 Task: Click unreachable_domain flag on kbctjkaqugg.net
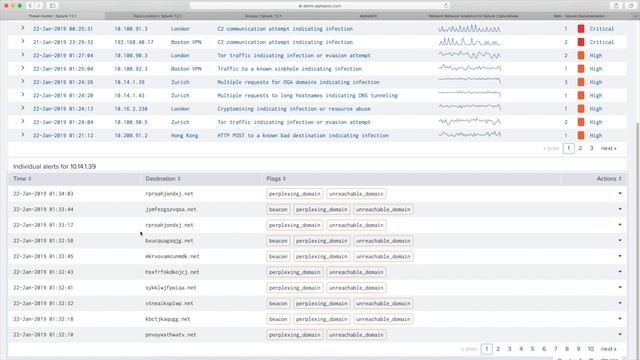[383, 319]
